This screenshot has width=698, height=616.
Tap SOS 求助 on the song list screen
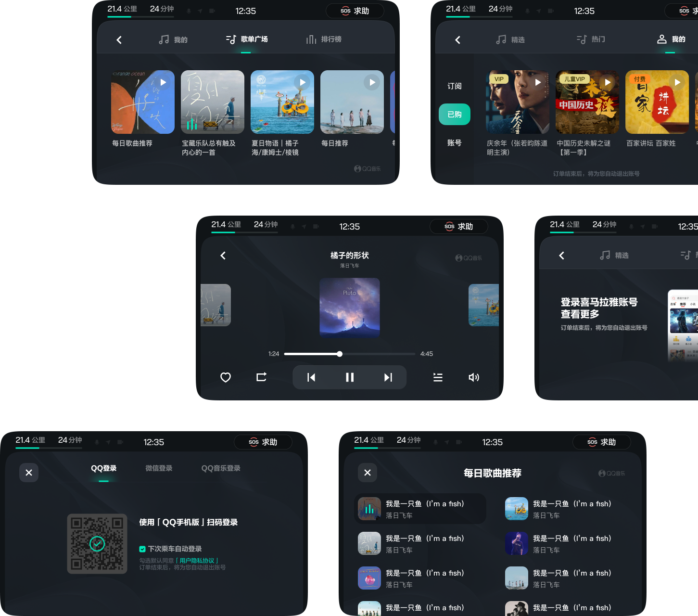click(601, 442)
